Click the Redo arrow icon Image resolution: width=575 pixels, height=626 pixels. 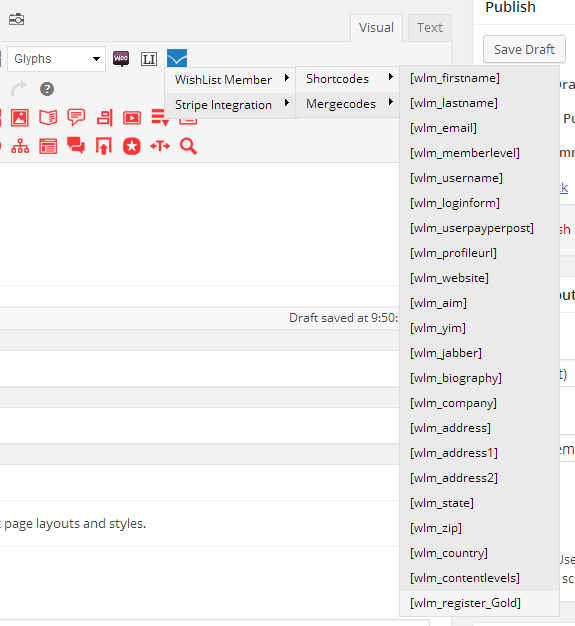[19, 89]
